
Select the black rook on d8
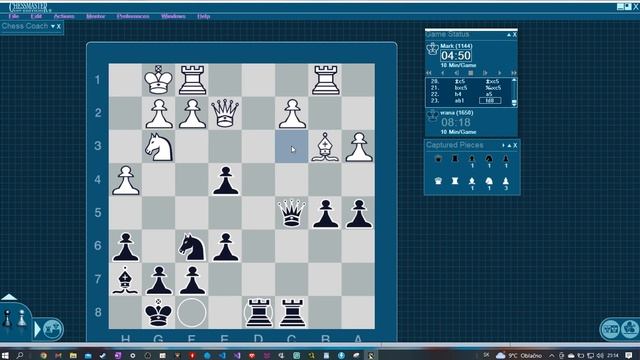tap(258, 313)
